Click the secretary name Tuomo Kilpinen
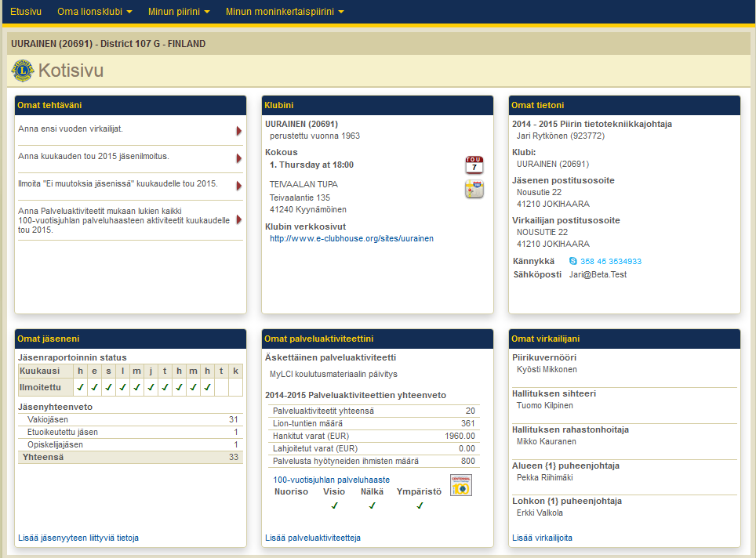Screen dimensions: 756x558 point(545,406)
